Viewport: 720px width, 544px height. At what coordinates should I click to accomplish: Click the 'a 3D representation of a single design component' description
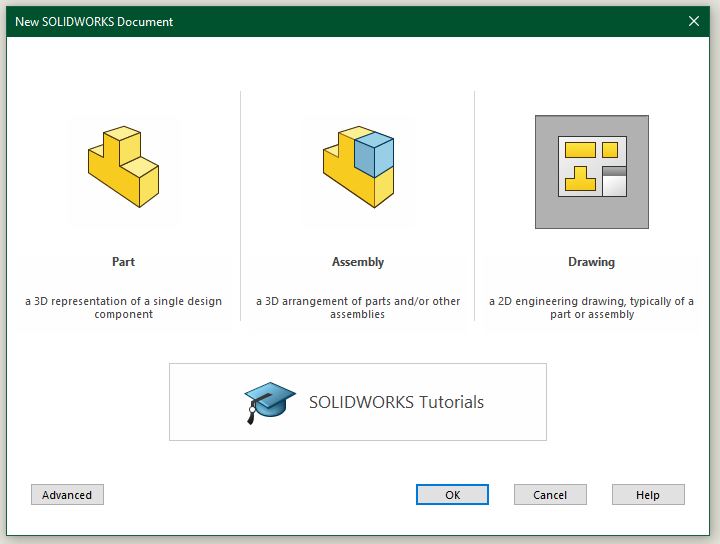click(x=124, y=308)
